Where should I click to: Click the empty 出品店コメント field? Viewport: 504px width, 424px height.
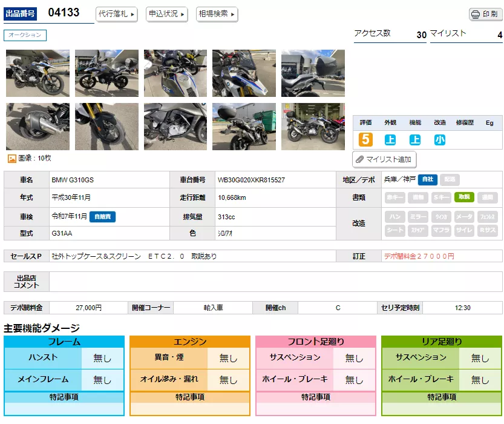tap(276, 282)
